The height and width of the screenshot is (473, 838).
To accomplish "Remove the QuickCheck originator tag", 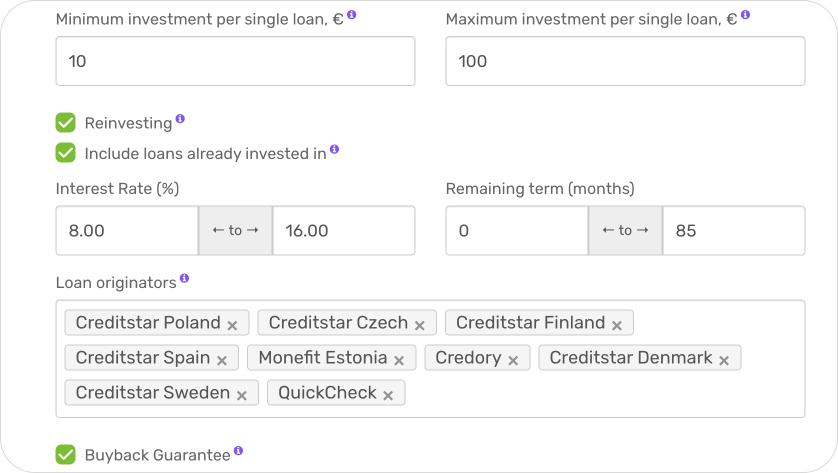I will click(x=388, y=395).
